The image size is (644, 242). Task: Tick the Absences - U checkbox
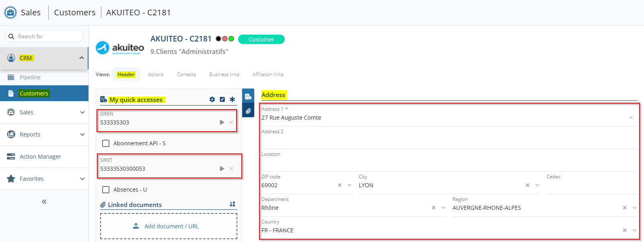(106, 190)
